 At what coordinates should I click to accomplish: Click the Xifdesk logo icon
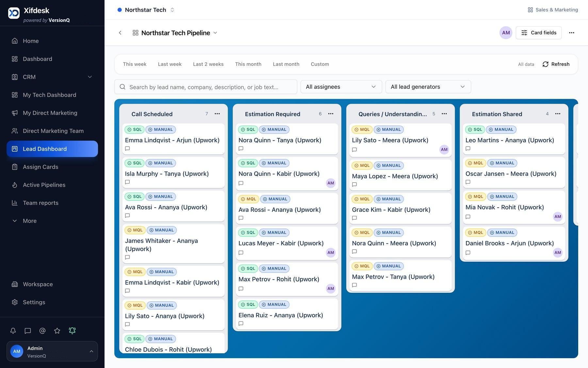click(14, 13)
